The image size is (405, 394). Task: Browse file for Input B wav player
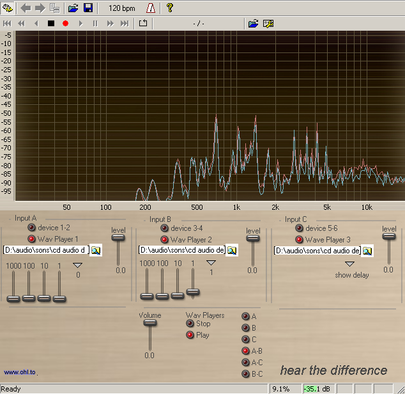pyautogui.click(x=232, y=250)
